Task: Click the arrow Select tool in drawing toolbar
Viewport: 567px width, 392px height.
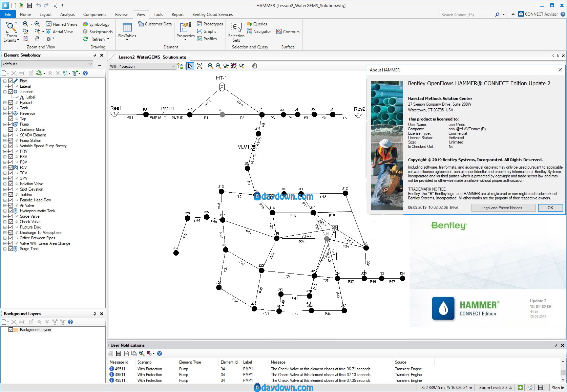Action: coord(190,66)
